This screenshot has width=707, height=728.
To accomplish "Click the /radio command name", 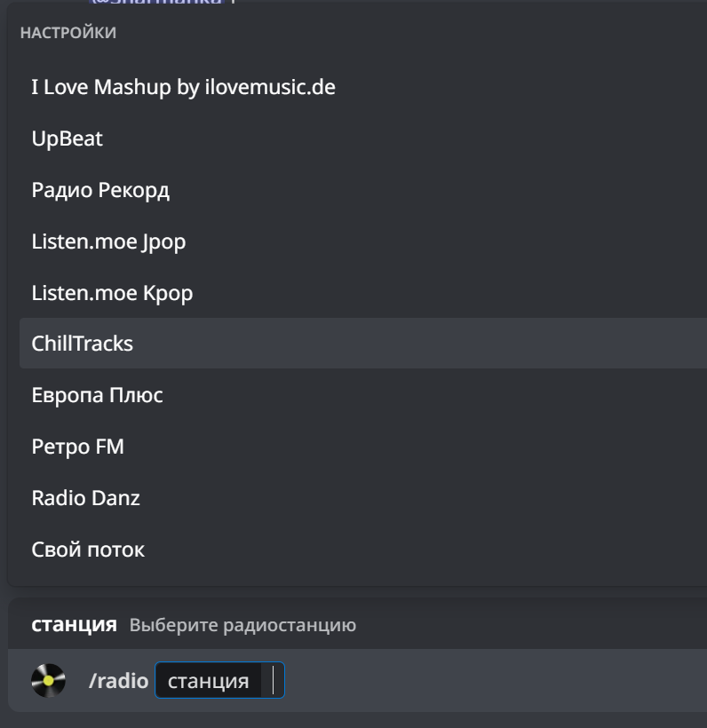I will tap(118, 681).
